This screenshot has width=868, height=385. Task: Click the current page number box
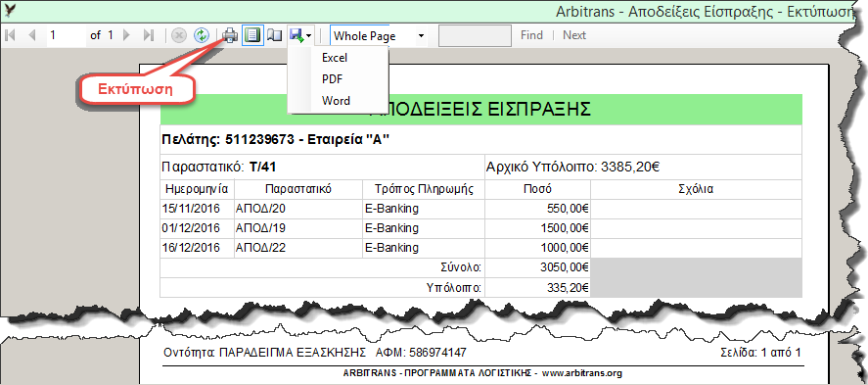[x=67, y=35]
